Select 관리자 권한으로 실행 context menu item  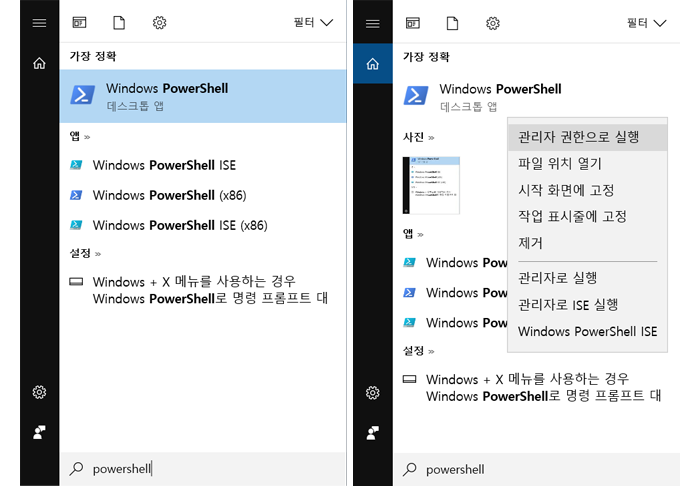coord(588,137)
